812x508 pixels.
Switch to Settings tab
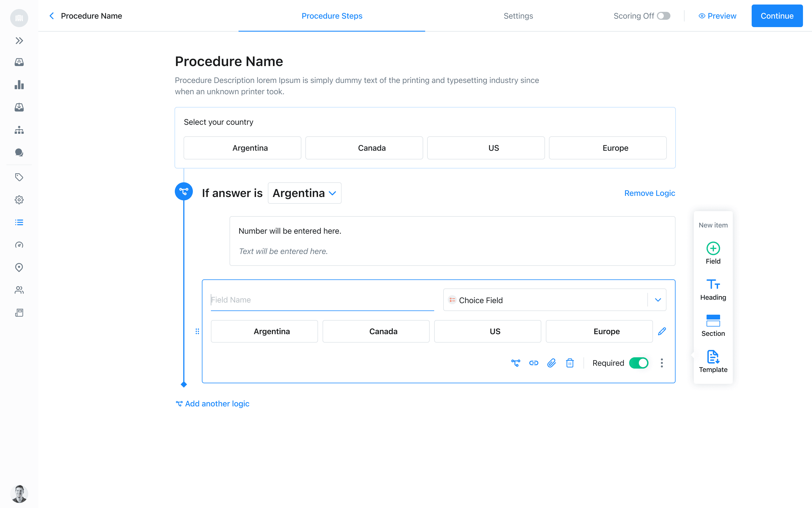pos(518,16)
